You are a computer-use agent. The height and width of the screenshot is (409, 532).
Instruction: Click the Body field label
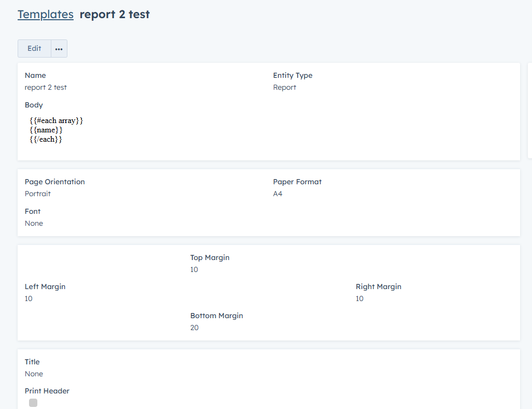point(34,105)
